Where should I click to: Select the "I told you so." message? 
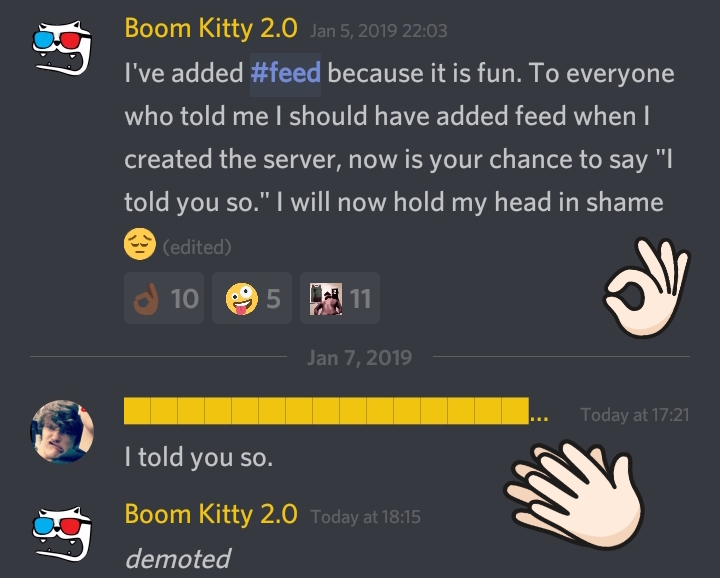coord(198,459)
